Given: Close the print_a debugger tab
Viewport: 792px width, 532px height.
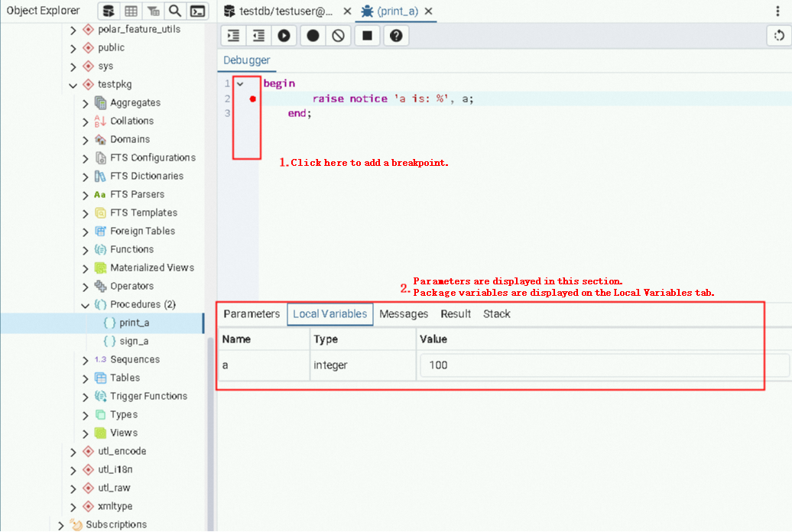Looking at the screenshot, I should pyautogui.click(x=428, y=11).
